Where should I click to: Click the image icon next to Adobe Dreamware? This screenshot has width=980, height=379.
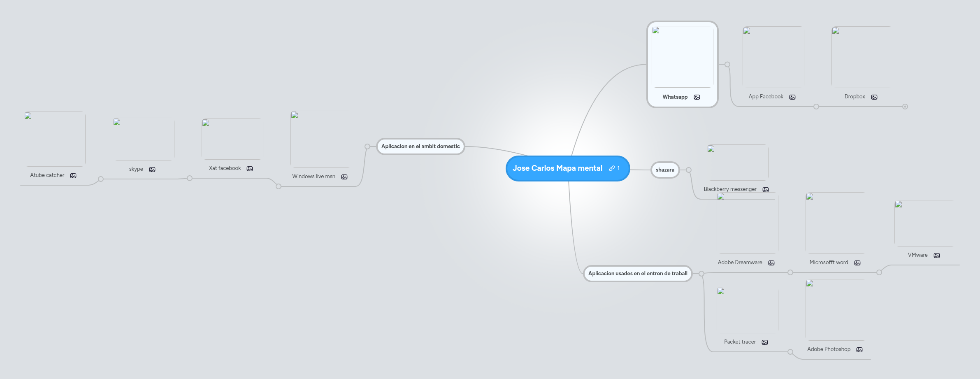[771, 263]
